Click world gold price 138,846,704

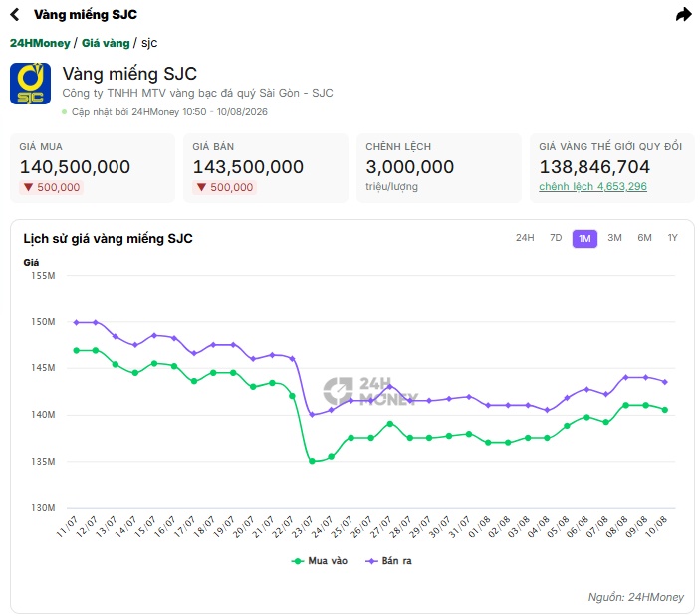(x=594, y=167)
